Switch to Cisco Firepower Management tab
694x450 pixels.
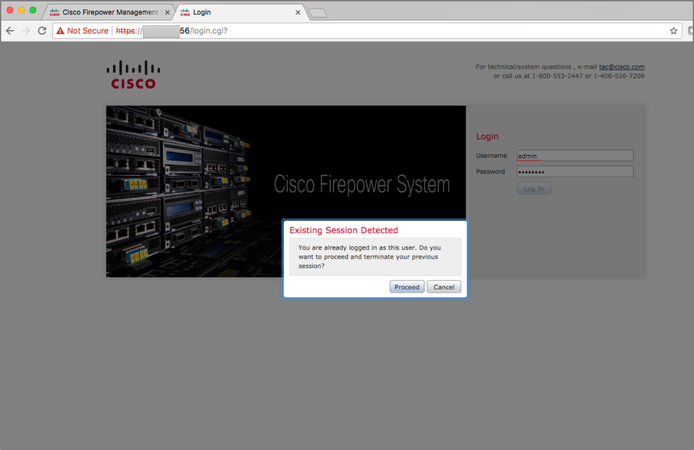(x=110, y=12)
